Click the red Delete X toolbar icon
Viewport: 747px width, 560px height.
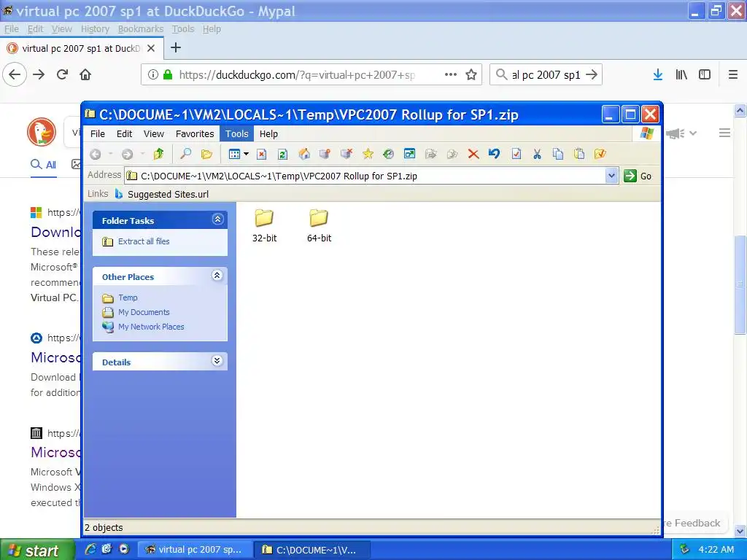(473, 154)
